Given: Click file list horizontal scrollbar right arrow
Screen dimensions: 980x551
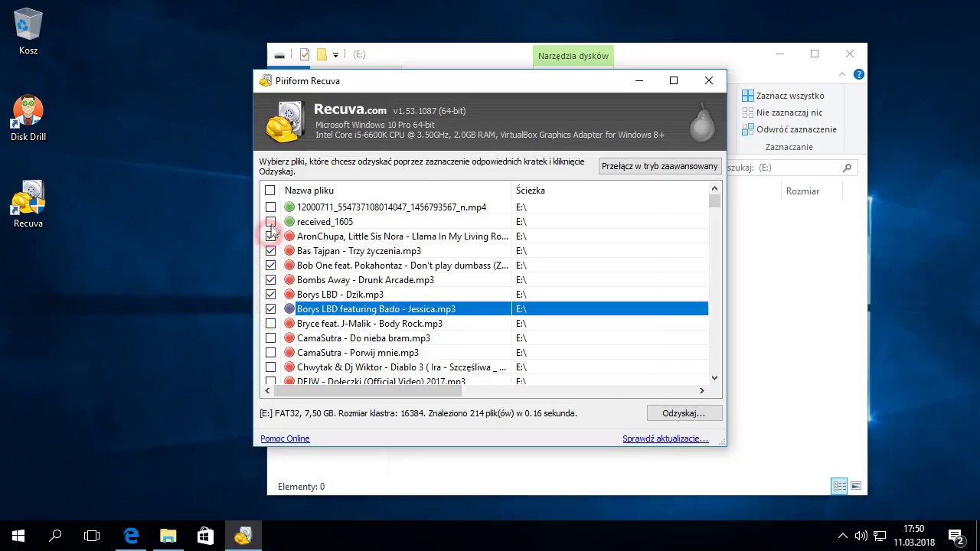Looking at the screenshot, I should point(701,391).
